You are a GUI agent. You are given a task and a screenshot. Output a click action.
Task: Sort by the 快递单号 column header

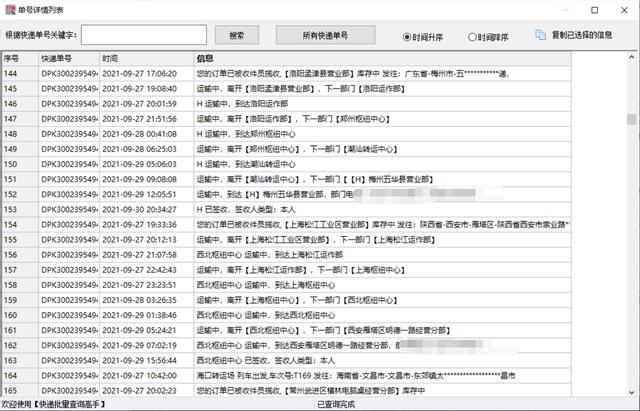(69, 58)
